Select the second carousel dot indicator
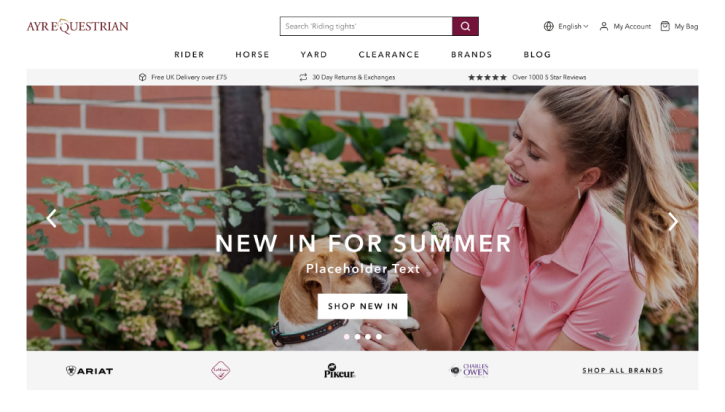Viewport: 725px width, 412px height. click(357, 337)
